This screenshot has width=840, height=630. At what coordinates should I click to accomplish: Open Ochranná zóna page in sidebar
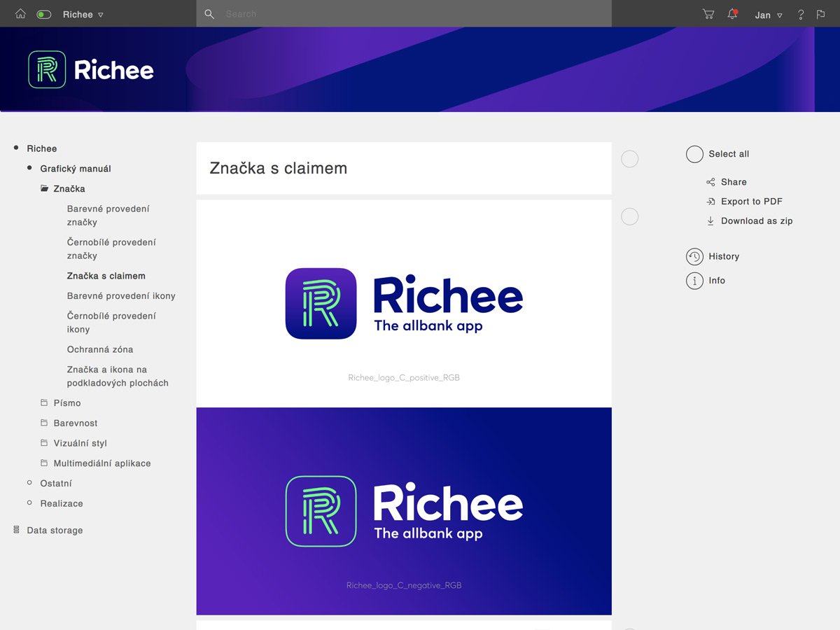100,349
